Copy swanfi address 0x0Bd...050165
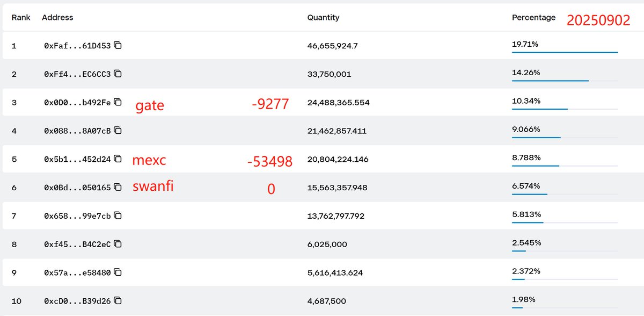The width and height of the screenshot is (644, 316). [x=118, y=188]
